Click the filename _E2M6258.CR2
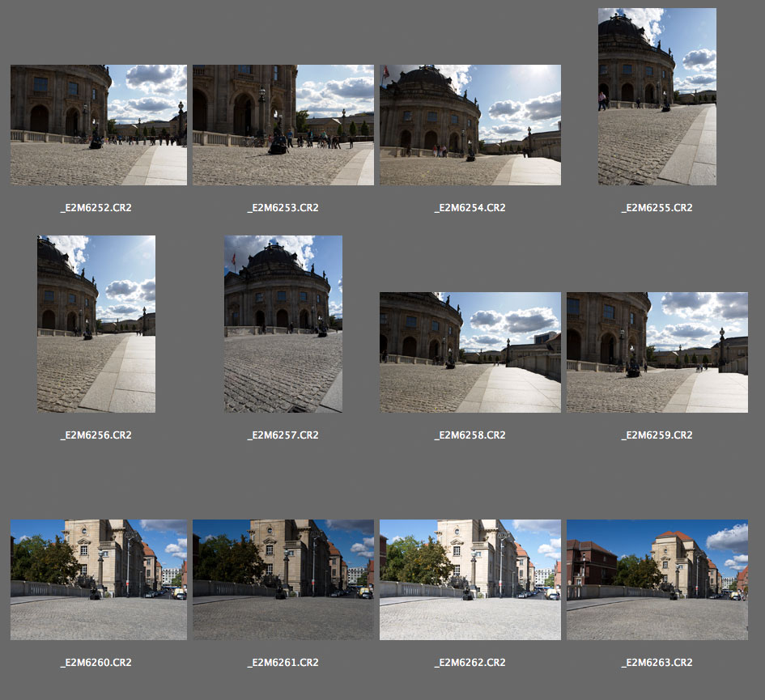Screen dimensions: 765x700 tap(470, 435)
